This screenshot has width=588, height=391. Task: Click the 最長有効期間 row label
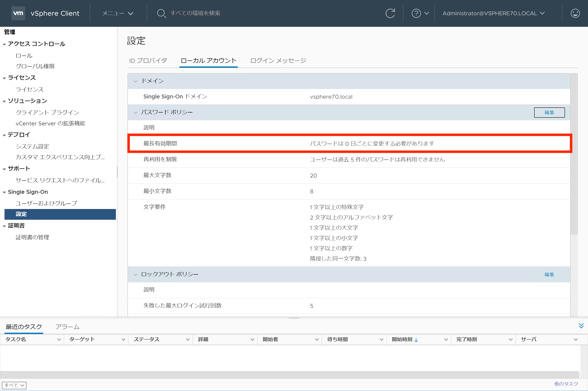[160, 143]
